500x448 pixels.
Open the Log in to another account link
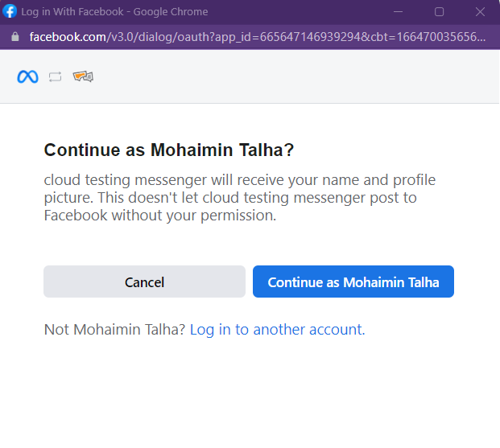[278, 330]
